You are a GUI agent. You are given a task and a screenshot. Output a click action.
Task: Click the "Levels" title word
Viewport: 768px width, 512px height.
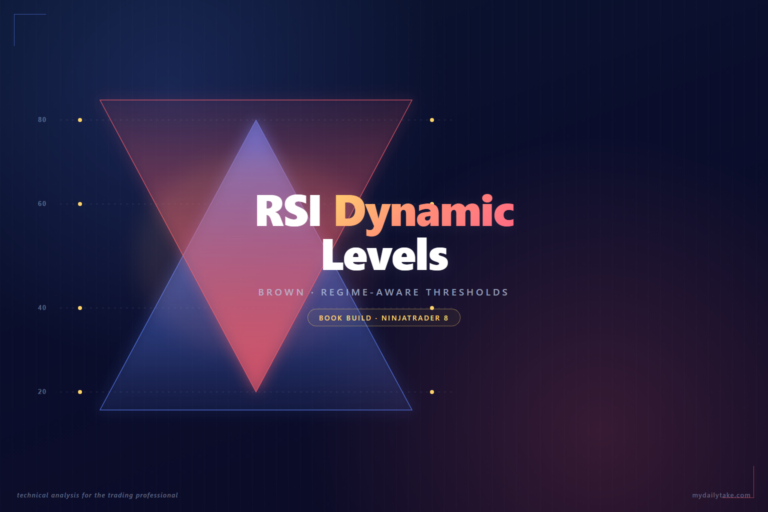[384, 255]
